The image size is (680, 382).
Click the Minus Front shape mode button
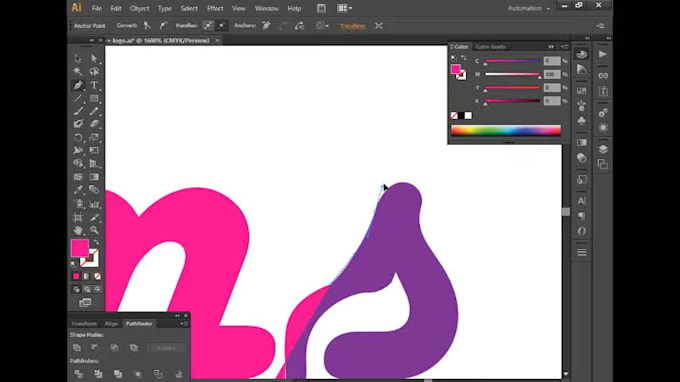(95, 348)
